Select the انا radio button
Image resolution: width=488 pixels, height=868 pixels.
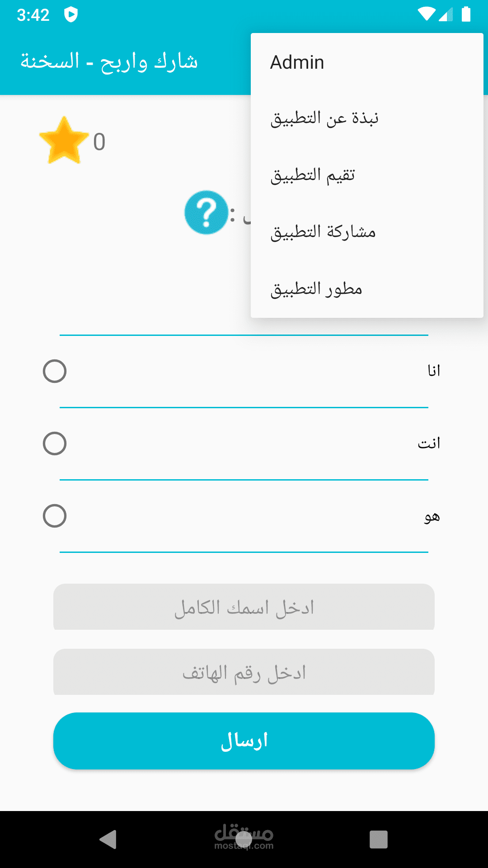[x=55, y=371]
